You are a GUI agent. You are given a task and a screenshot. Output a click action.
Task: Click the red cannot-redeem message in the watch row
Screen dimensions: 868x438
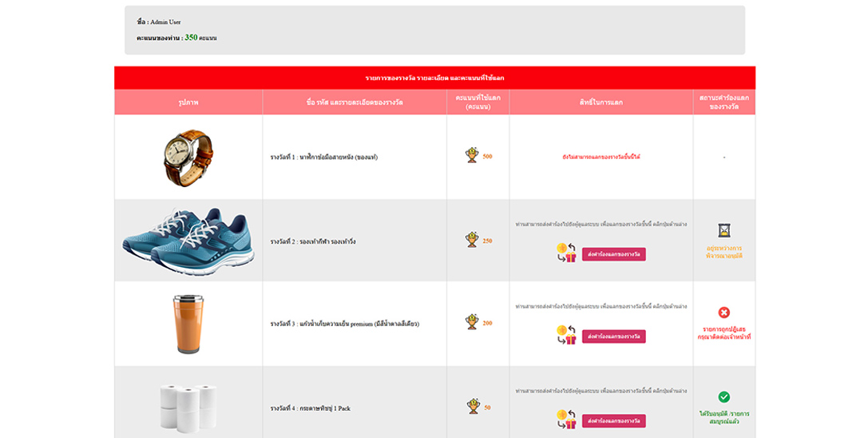tap(600, 157)
